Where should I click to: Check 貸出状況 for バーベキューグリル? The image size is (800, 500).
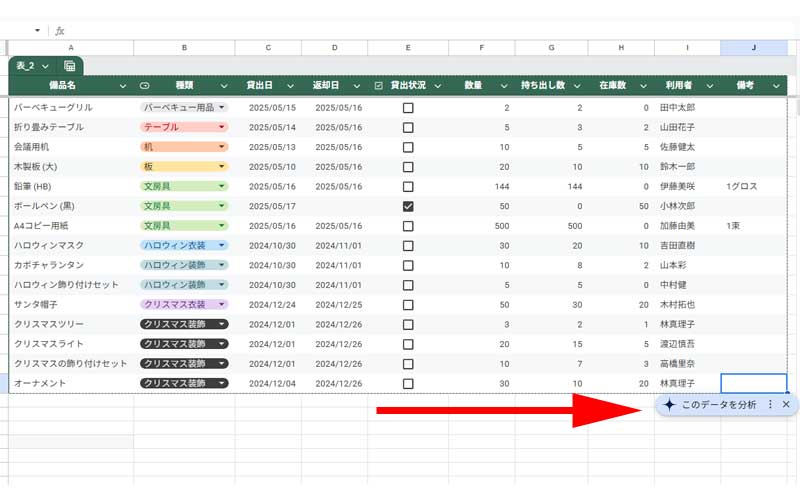[x=408, y=108]
